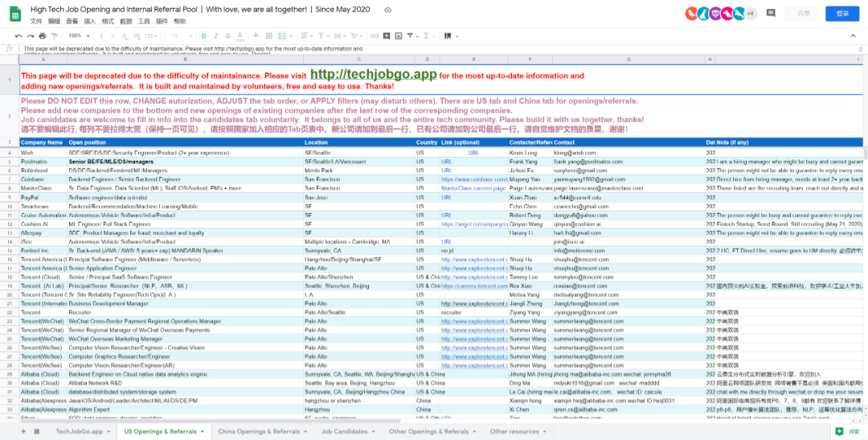Open the input tools 拼 dropdown
This screenshot has height=440, width=868.
451,36
